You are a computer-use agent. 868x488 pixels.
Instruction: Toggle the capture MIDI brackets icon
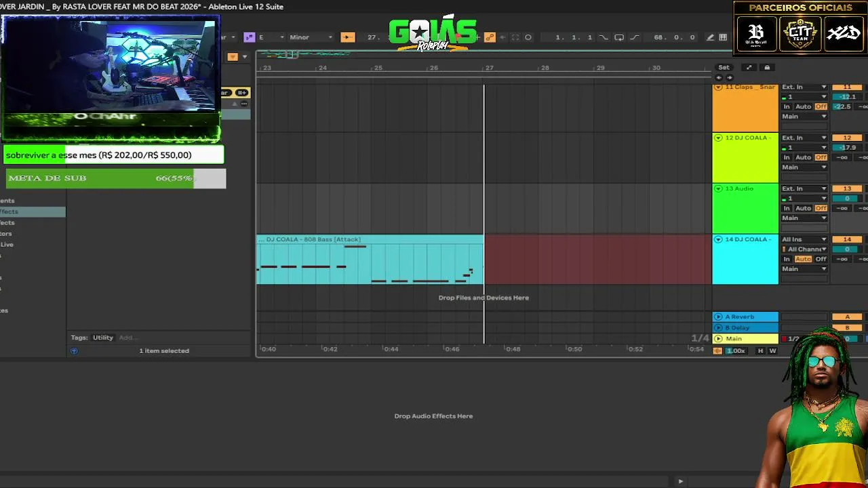click(x=515, y=37)
